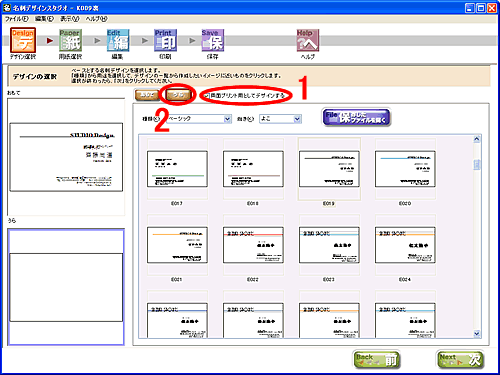Click the Back (前) button
Viewport: 500px width, 375px height.
(377, 360)
